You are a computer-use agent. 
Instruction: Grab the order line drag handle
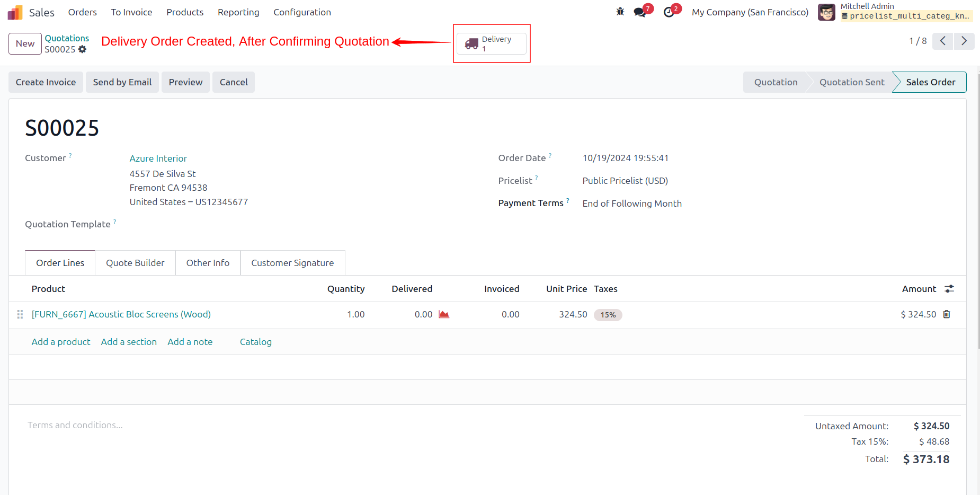click(x=20, y=314)
